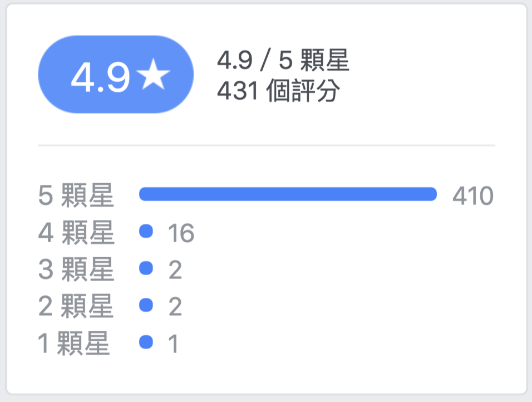Select the count 2 beside 3 顆星
The height and width of the screenshot is (402, 532).
click(x=175, y=270)
